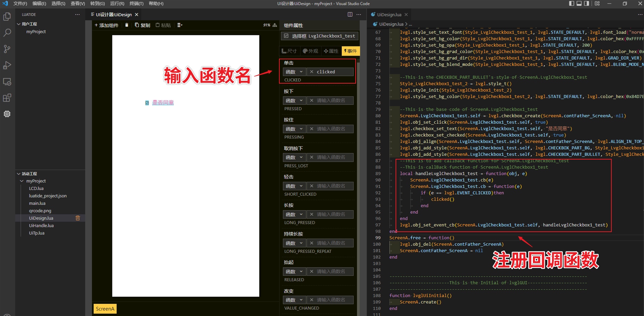Image resolution: width=644 pixels, height=316 pixels.
Task: Click the red delete icon beside UiDesign.lua
Action: pos(78,218)
